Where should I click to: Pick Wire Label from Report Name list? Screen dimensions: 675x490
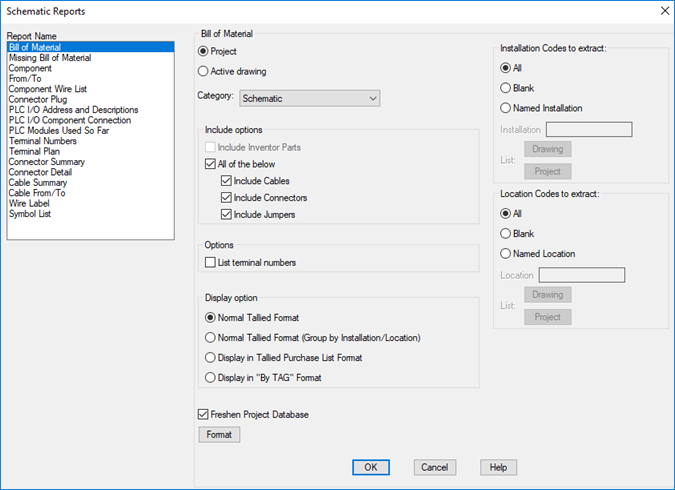click(29, 203)
